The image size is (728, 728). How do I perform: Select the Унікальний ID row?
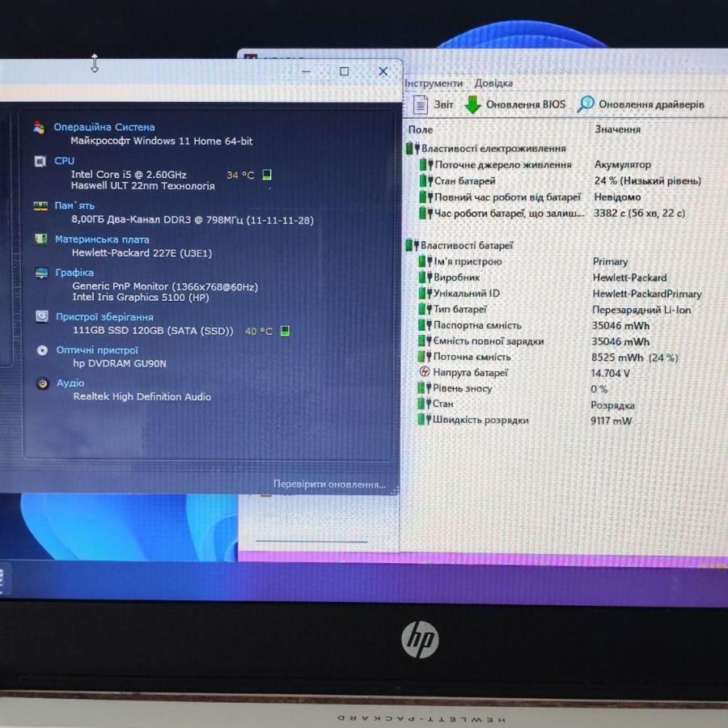coord(564,294)
